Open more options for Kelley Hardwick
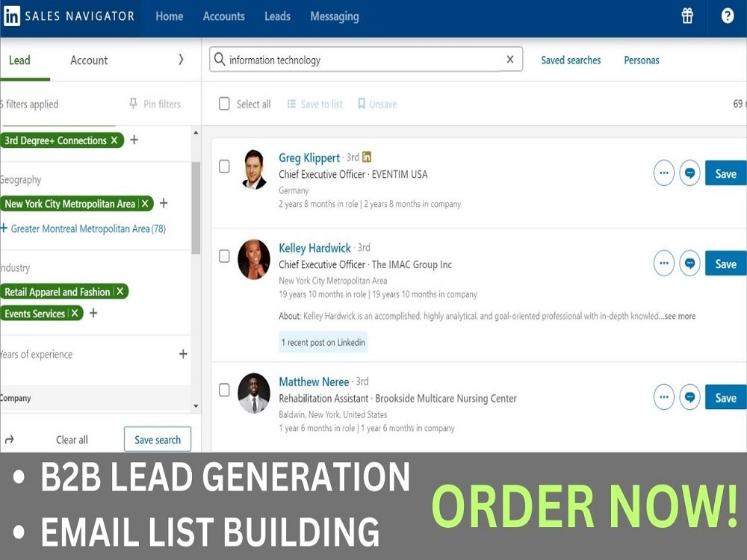This screenshot has width=747, height=560. tap(663, 263)
